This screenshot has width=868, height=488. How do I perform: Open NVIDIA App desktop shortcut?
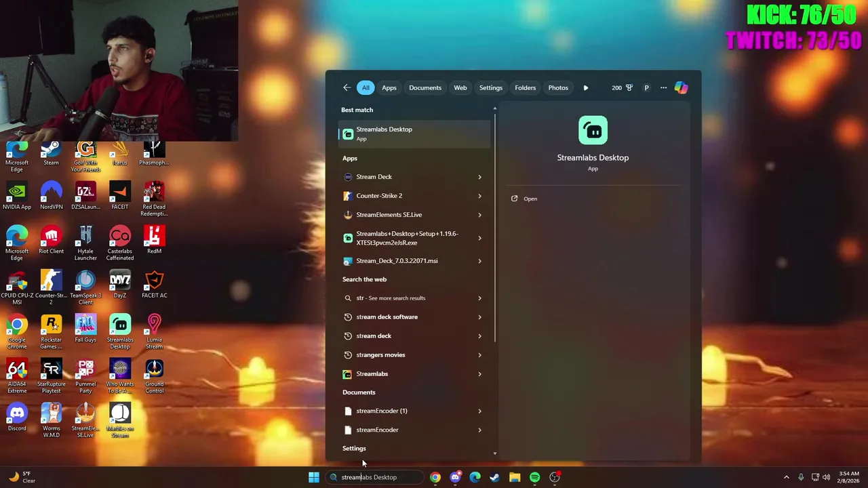tap(17, 196)
